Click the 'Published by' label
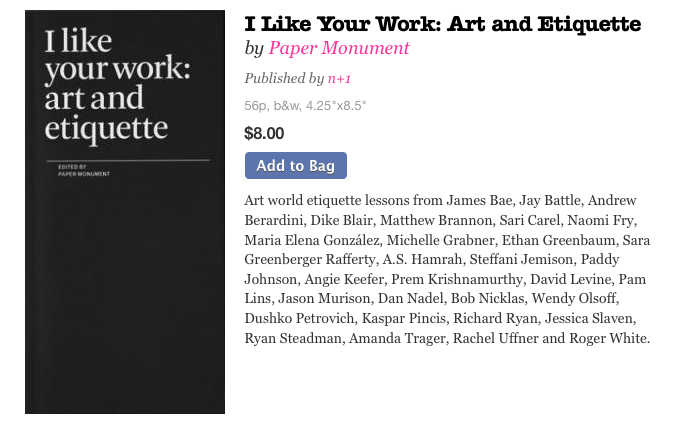The width and height of the screenshot is (678, 426). [x=284, y=78]
